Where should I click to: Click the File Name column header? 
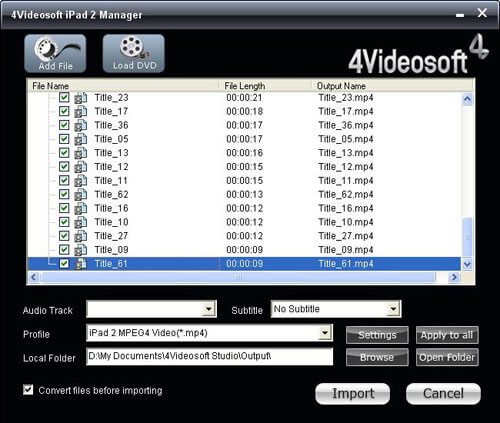123,86
